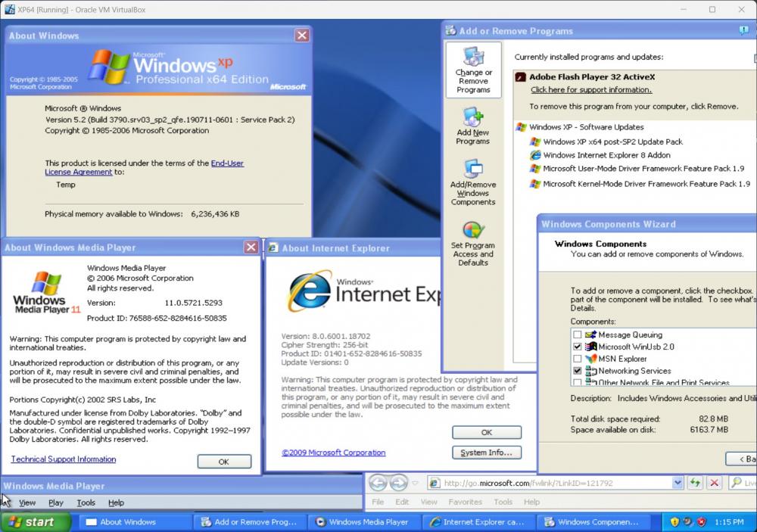Open the Add New Programs panel
Screen dimensions: 757x532
coord(472,123)
